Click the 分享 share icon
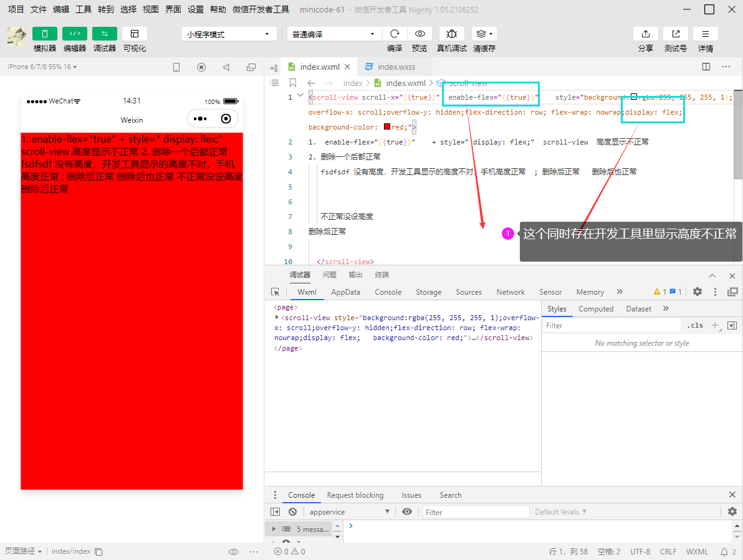Screen dimensions: 743x560 646,33
